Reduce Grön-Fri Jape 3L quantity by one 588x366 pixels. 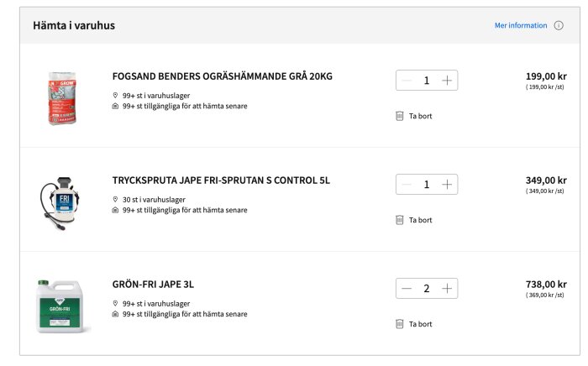[407, 289]
